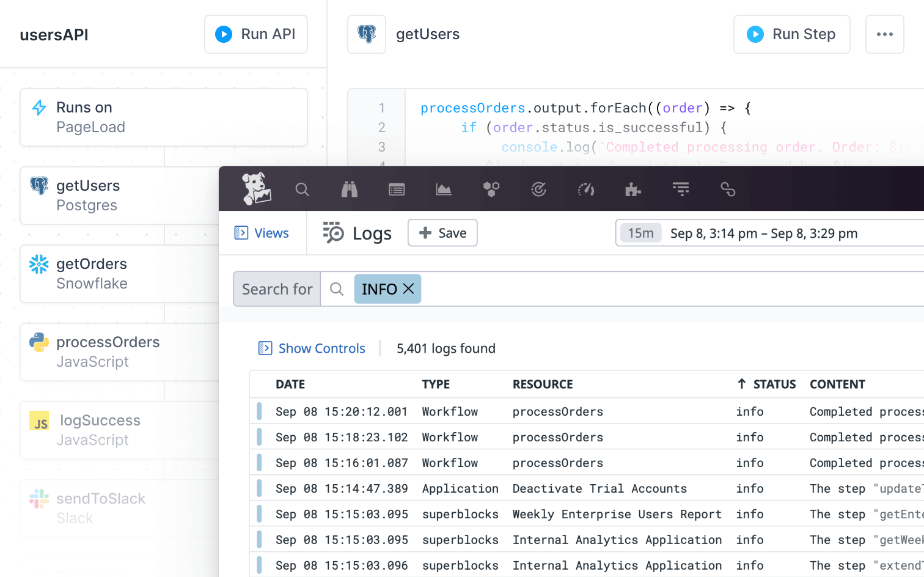
Task: Click the Run API button
Action: [255, 34]
